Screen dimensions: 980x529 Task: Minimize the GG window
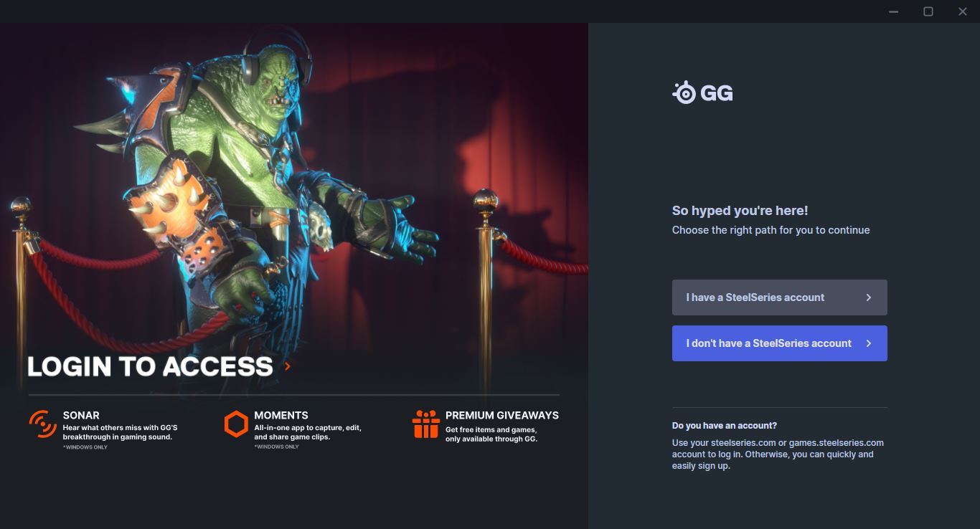894,11
